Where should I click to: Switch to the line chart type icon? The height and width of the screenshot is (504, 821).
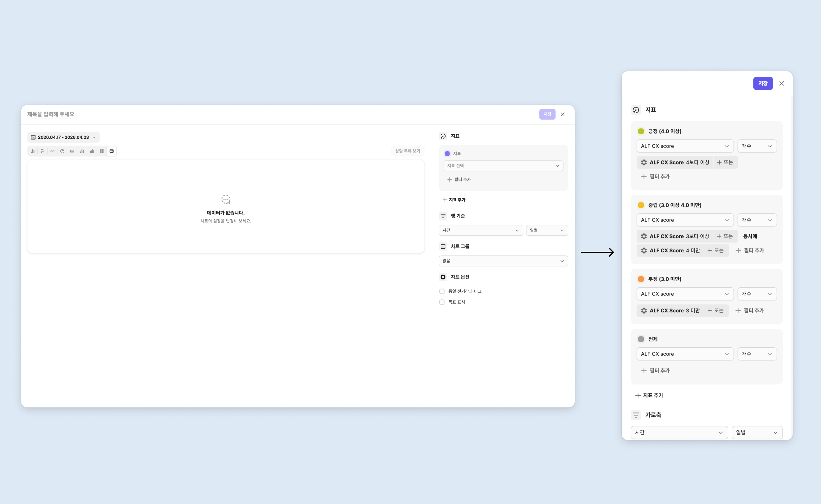[52, 151]
